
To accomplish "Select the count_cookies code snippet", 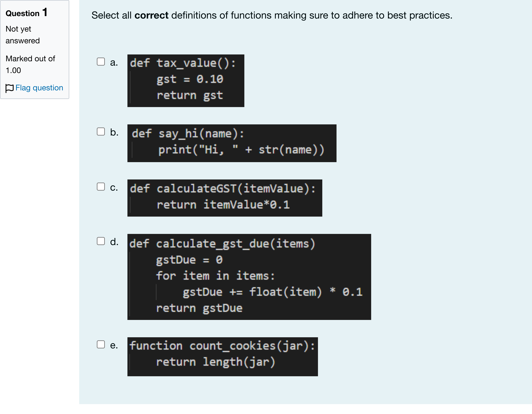I will coord(223,357).
